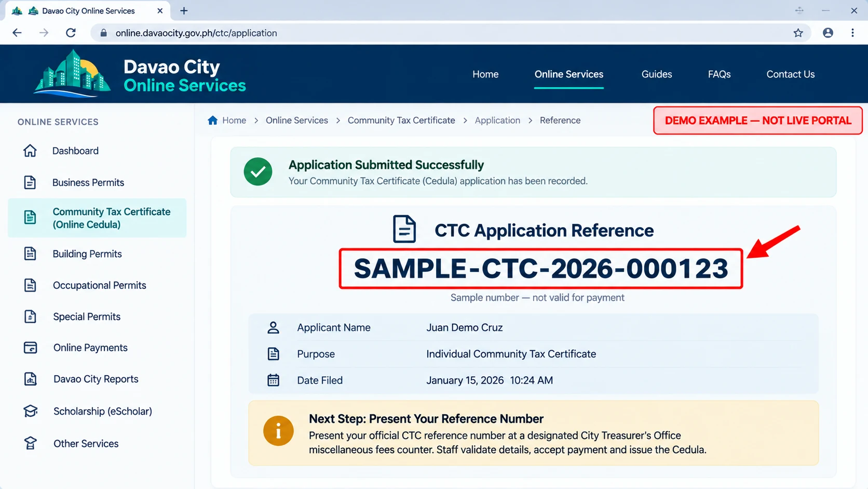Click the Davao City Reports icon
Screen dimensions: 868x489
[30, 379]
